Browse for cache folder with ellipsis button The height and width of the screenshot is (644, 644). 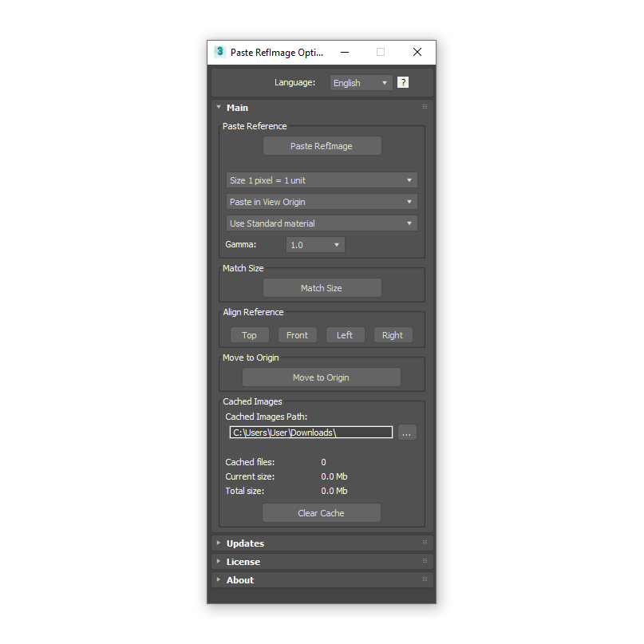[x=407, y=433]
